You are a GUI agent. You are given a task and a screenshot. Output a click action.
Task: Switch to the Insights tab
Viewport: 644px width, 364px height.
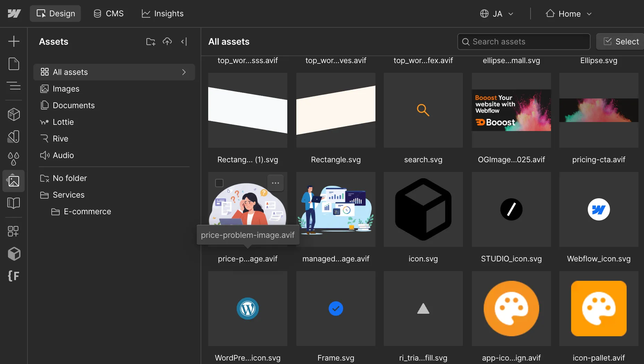(162, 14)
